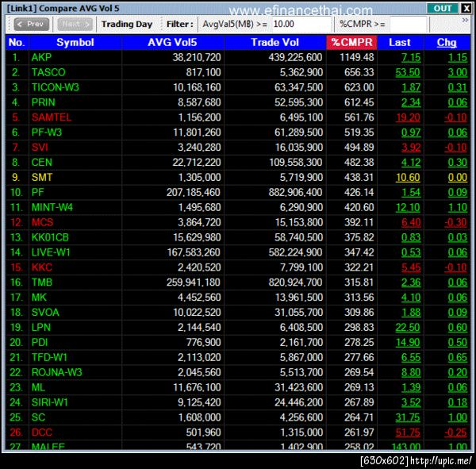
Task: Click the OUT button in title bar
Action: coord(442,8)
